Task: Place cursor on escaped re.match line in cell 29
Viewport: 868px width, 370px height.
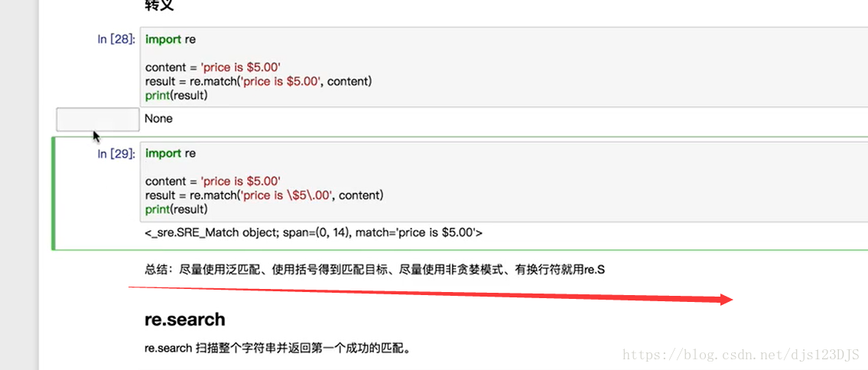Action: click(x=264, y=195)
